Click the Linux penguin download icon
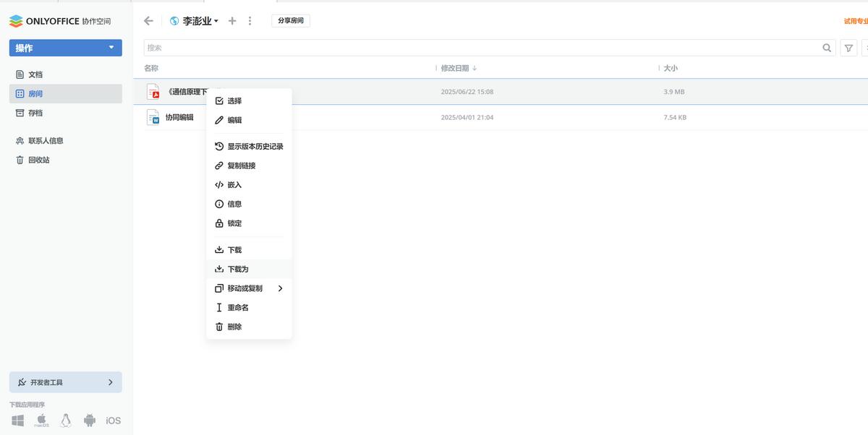The height and width of the screenshot is (435, 868). (66, 420)
